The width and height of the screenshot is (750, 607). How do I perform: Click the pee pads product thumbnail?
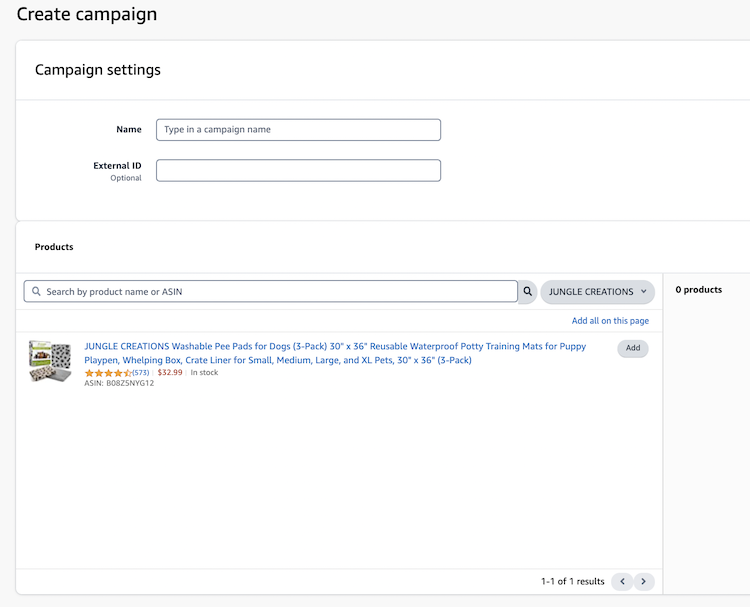[x=50, y=361]
